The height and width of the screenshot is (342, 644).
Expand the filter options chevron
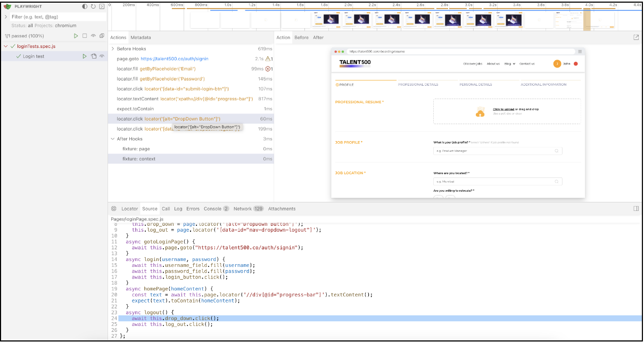(x=6, y=17)
